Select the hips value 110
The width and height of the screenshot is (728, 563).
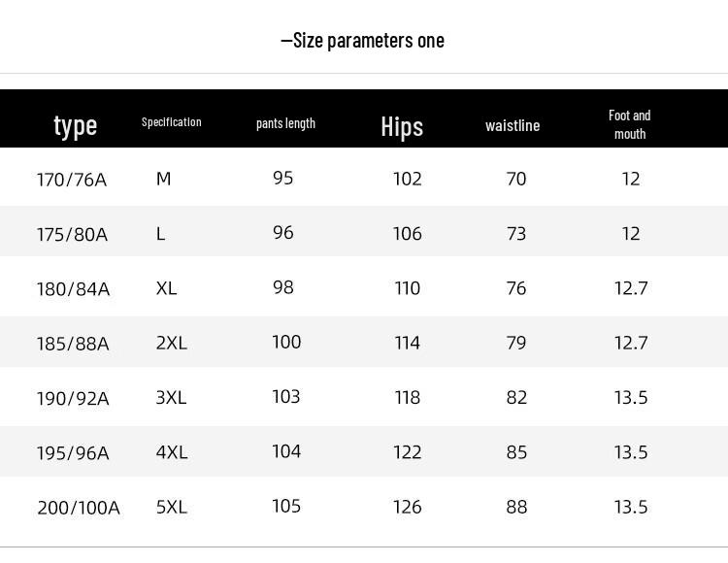coord(408,288)
